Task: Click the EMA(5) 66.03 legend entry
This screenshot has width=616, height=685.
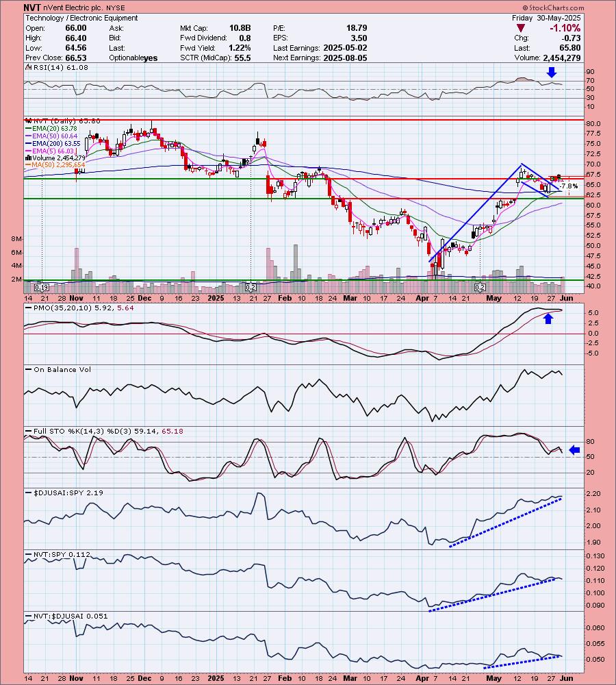Action: (53, 151)
